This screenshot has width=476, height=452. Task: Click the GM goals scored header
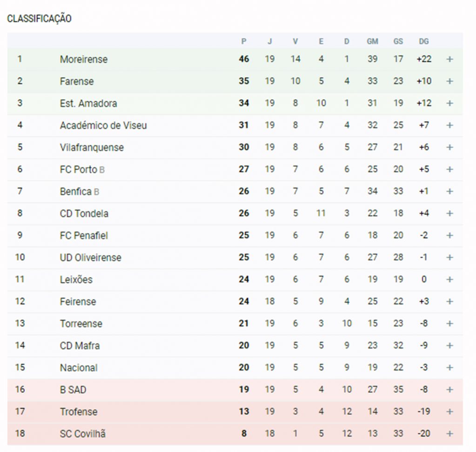[x=372, y=41]
